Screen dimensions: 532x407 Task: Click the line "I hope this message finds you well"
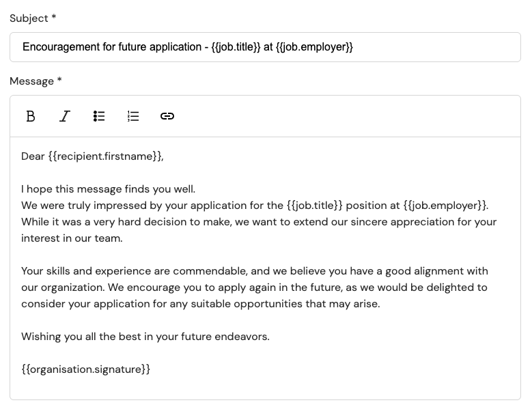pos(108,189)
